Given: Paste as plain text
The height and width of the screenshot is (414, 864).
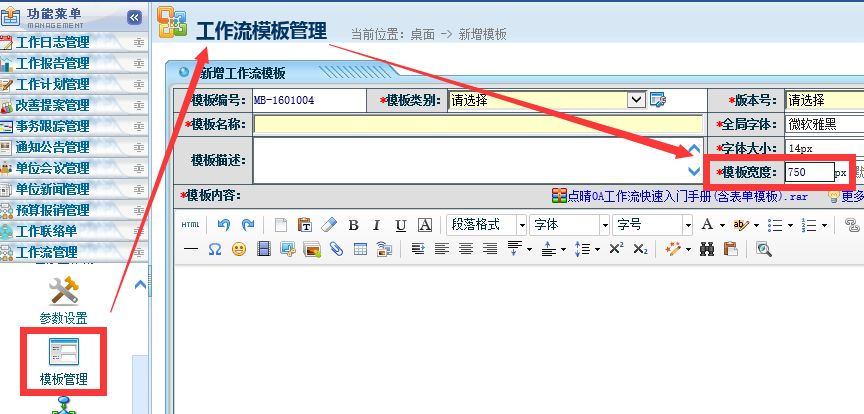Looking at the screenshot, I should (305, 225).
